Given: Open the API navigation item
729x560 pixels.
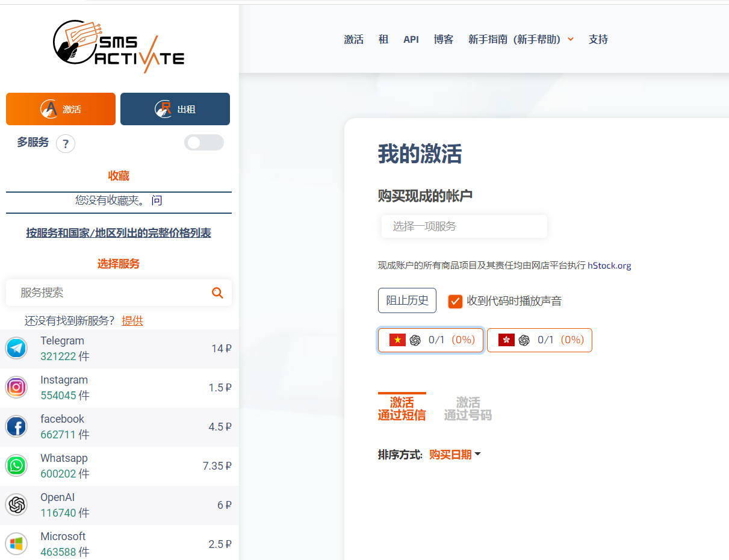Looking at the screenshot, I should (x=411, y=39).
